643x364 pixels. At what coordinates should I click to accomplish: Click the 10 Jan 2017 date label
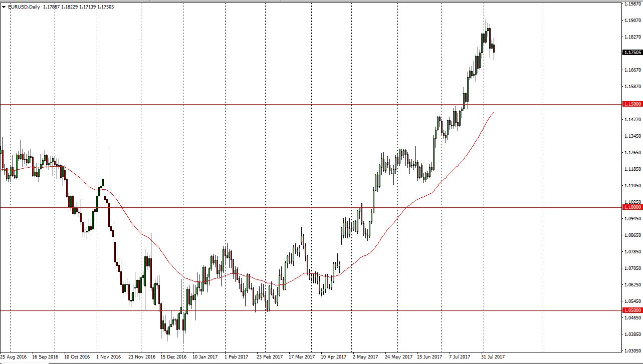pos(204,357)
